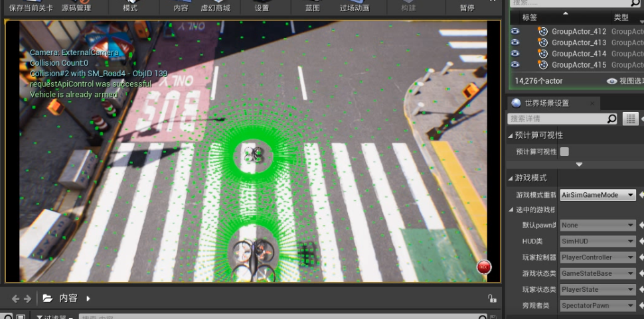Click the outliner search magnifier icon

tap(635, 3)
